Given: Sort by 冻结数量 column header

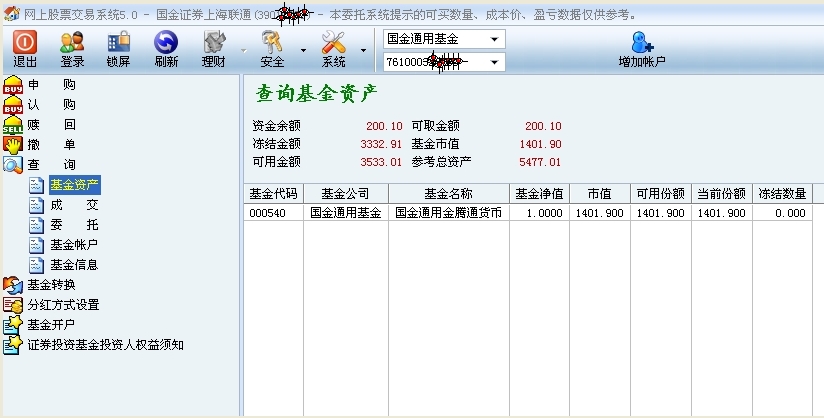Looking at the screenshot, I should [782, 194].
